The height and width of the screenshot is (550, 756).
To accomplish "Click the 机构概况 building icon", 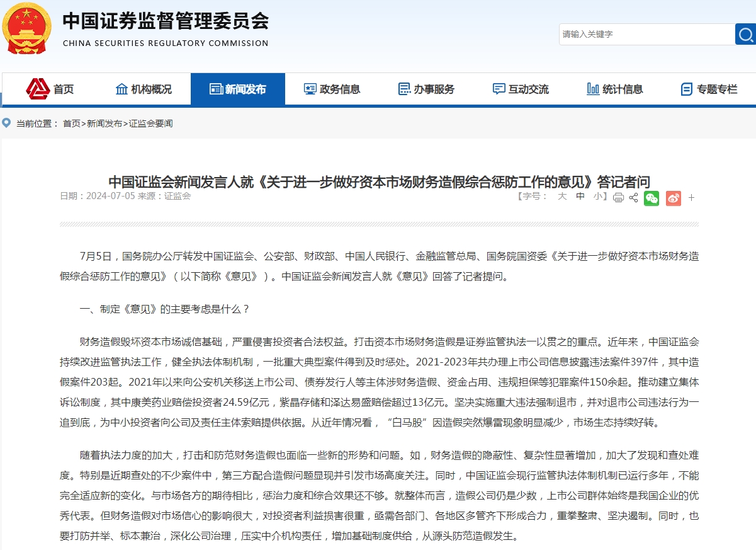I will [121, 89].
